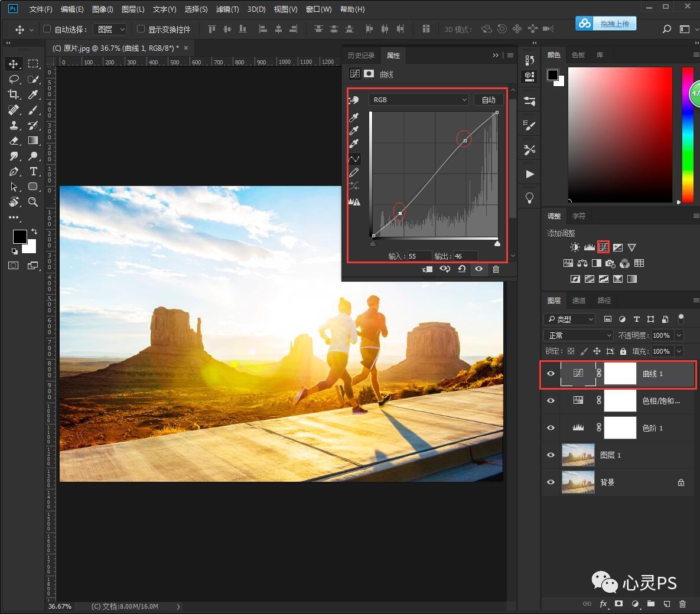Choose the Eraser tool
The image size is (700, 614).
coord(14,141)
